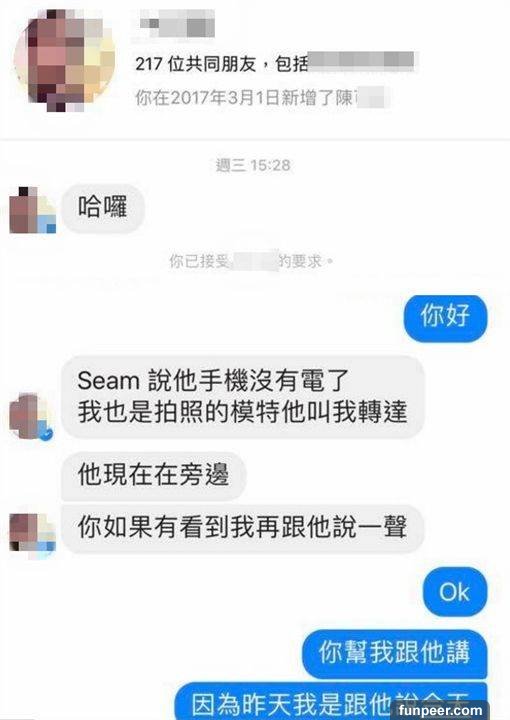
Task: Click the funpeer.com watermark
Action: pos(441,710)
